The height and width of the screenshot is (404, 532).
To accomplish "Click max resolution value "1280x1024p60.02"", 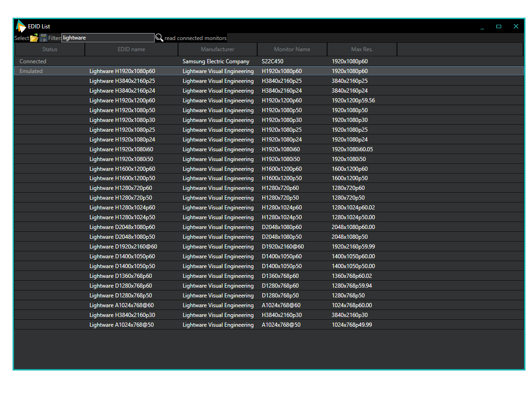I will (353, 208).
